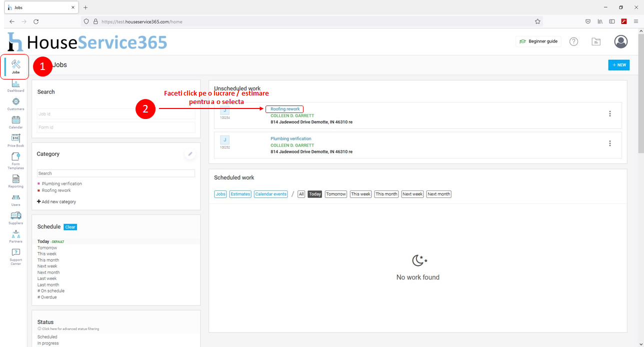Expand advanced status filtering link
644x347 pixels.
point(70,329)
